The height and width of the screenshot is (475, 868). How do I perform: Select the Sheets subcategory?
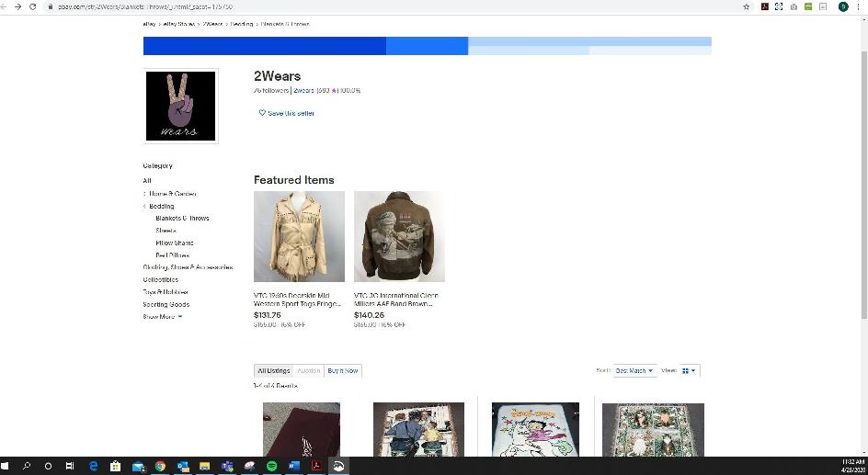coord(166,231)
